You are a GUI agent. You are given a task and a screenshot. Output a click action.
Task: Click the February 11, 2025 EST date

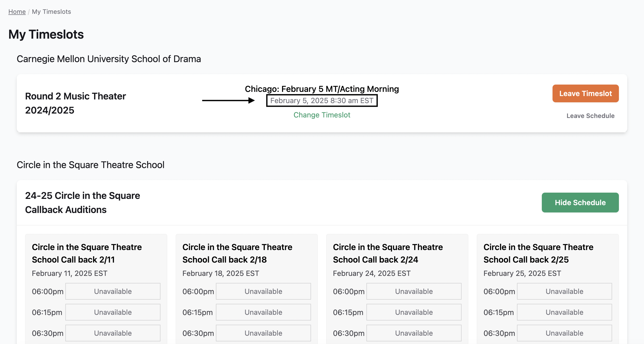(70, 273)
